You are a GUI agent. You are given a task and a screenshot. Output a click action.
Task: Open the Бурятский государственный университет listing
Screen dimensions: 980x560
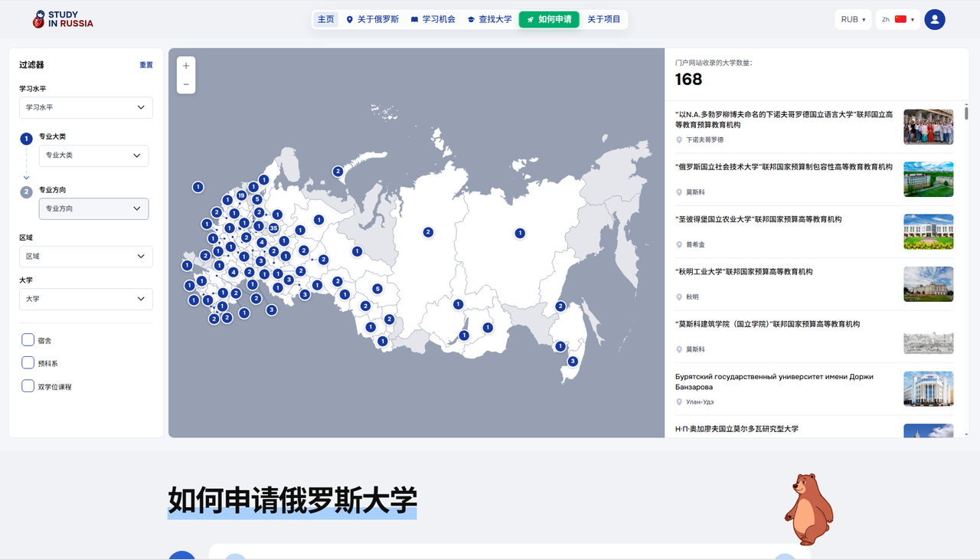coord(774,382)
